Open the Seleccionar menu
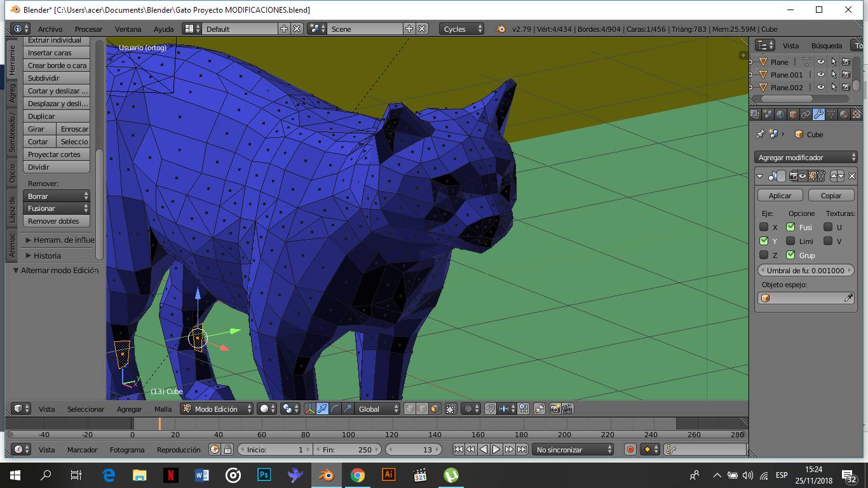 pos(86,409)
